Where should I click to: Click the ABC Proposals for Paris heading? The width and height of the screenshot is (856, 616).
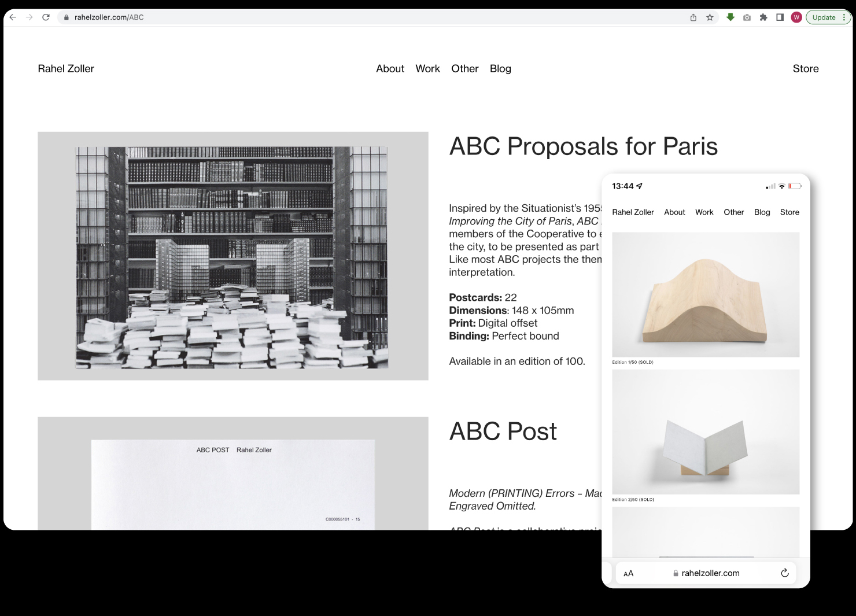tap(583, 146)
